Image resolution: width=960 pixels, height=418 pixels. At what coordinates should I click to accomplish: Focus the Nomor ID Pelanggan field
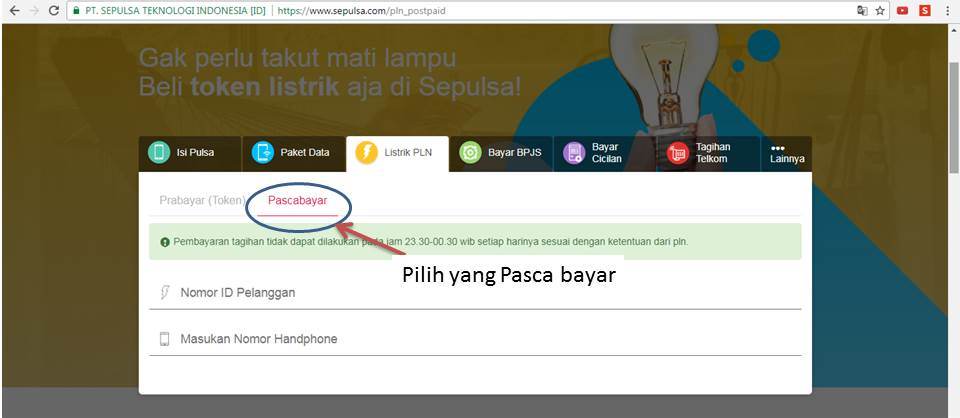(475, 293)
